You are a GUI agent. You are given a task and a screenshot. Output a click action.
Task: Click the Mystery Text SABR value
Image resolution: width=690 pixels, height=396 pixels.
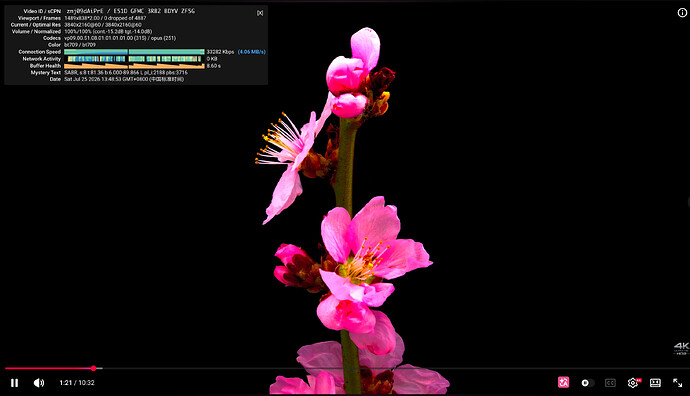point(126,73)
